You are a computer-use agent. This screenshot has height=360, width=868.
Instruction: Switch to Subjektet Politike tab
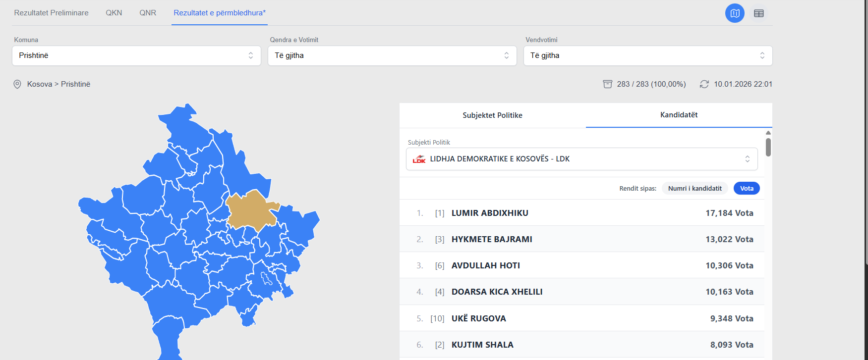(492, 115)
